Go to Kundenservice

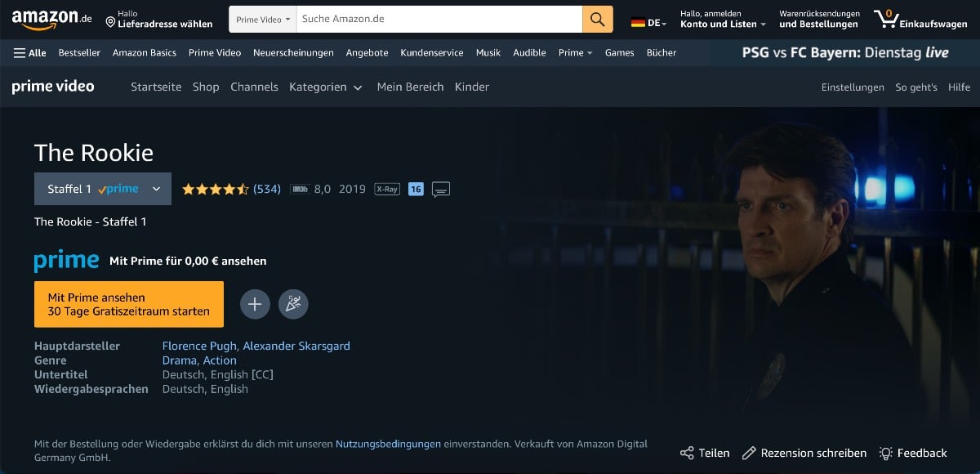pos(432,53)
